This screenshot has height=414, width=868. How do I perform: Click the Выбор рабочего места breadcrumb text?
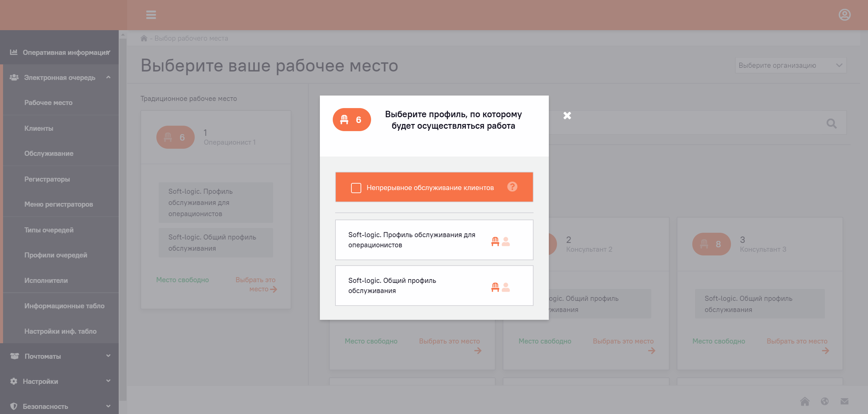[x=191, y=38]
